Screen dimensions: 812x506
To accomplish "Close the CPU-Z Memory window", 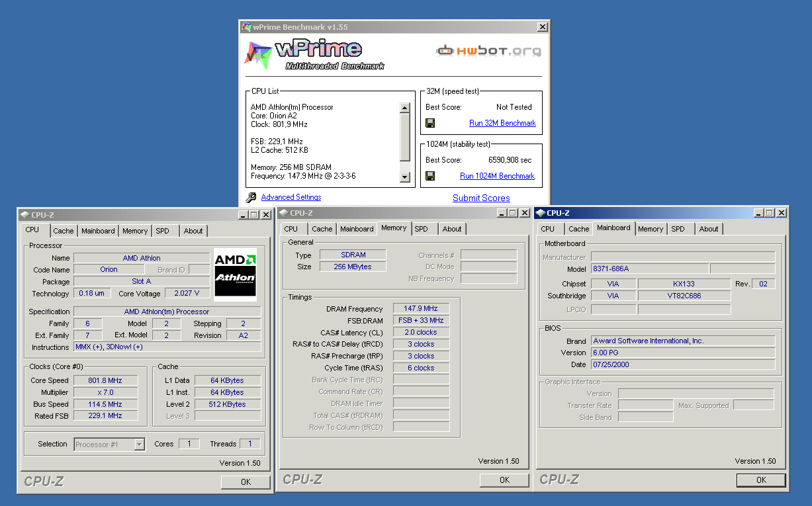I will pyautogui.click(x=524, y=213).
